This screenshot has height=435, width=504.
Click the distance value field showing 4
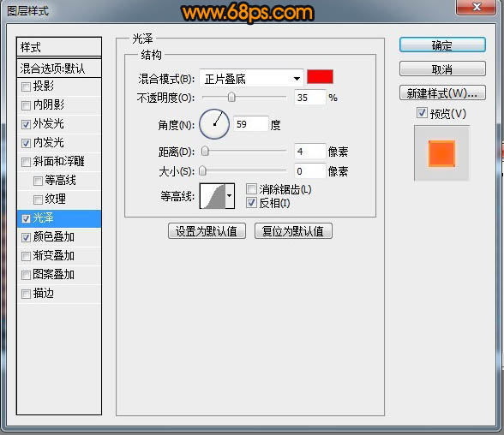pyautogui.click(x=310, y=152)
